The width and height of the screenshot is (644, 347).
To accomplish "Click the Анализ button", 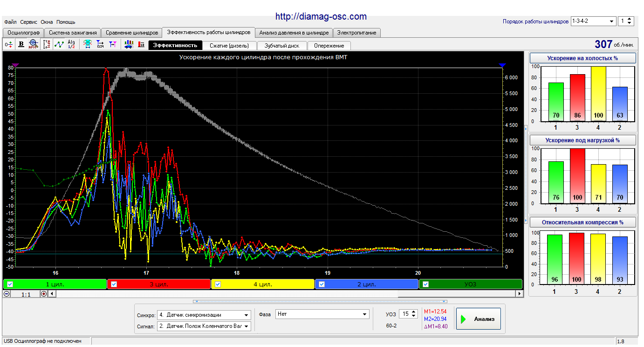I will [479, 319].
